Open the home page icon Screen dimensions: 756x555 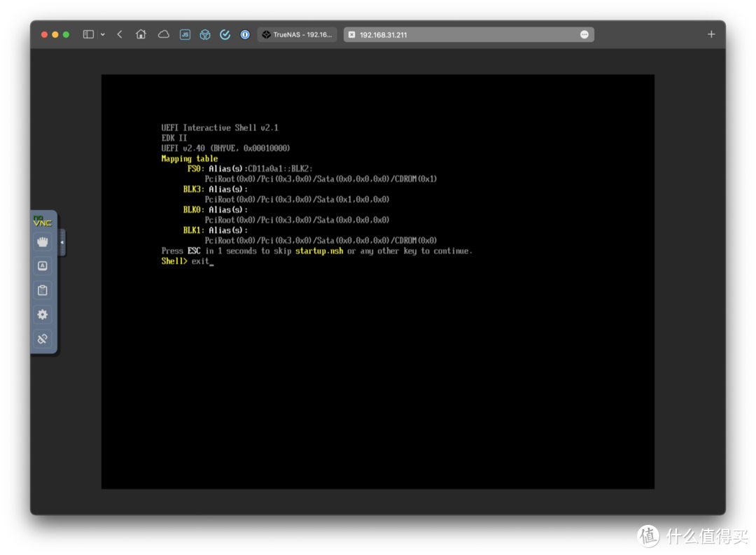click(141, 34)
